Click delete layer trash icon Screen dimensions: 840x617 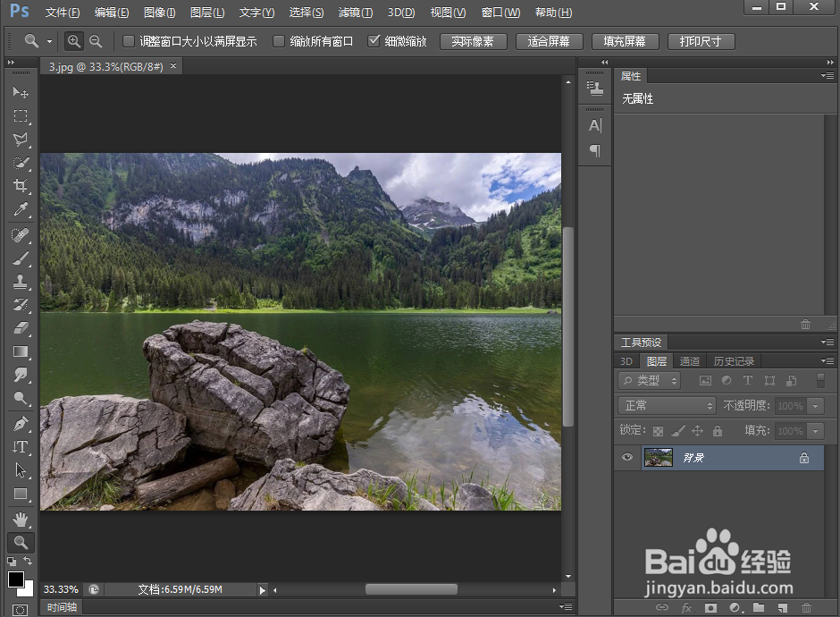[806, 607]
